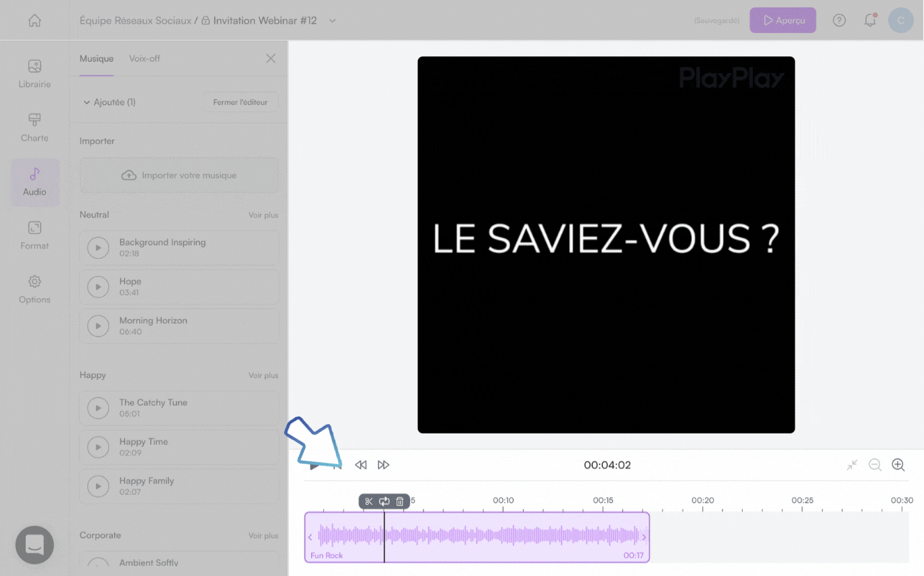Click the Aperçu preview button
Screen dimensions: 924x576
tap(783, 20)
